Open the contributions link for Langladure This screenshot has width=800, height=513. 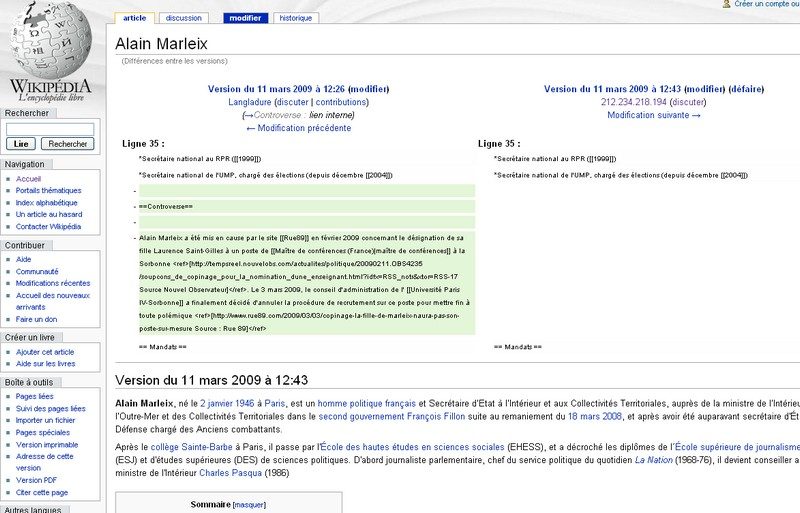342,102
